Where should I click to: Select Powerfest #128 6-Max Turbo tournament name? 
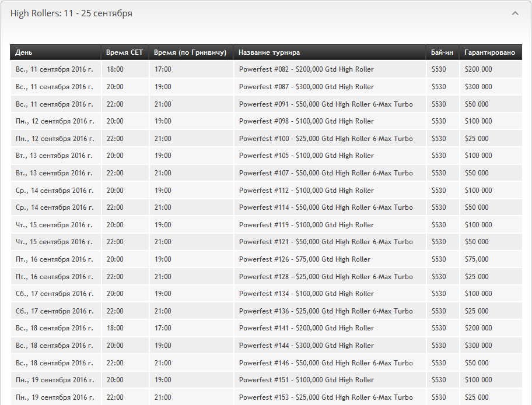pyautogui.click(x=325, y=277)
